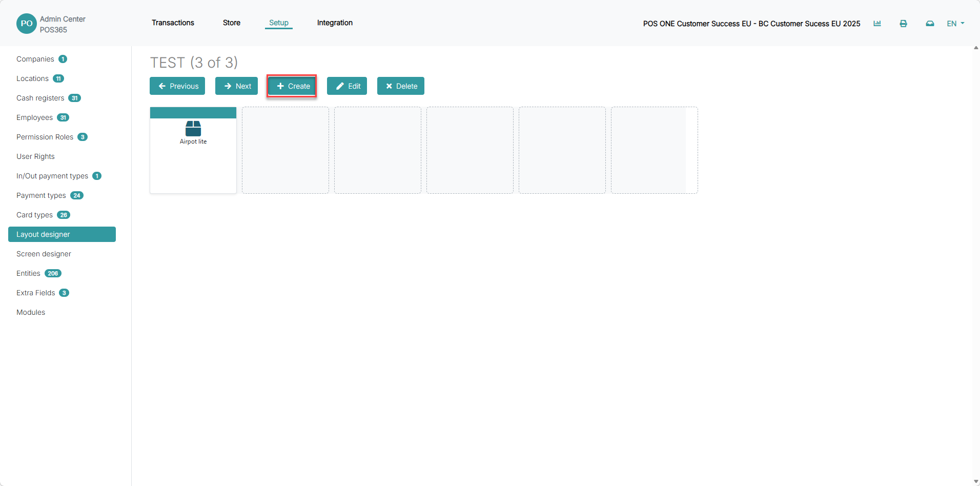The image size is (980, 486).
Task: Click the Edit button
Action: click(347, 86)
